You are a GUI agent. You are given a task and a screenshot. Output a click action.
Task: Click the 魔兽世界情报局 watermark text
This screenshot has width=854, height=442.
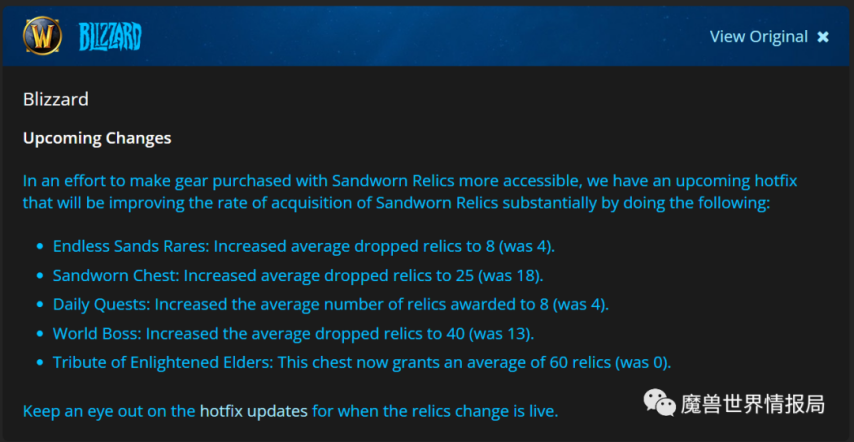coord(753,403)
